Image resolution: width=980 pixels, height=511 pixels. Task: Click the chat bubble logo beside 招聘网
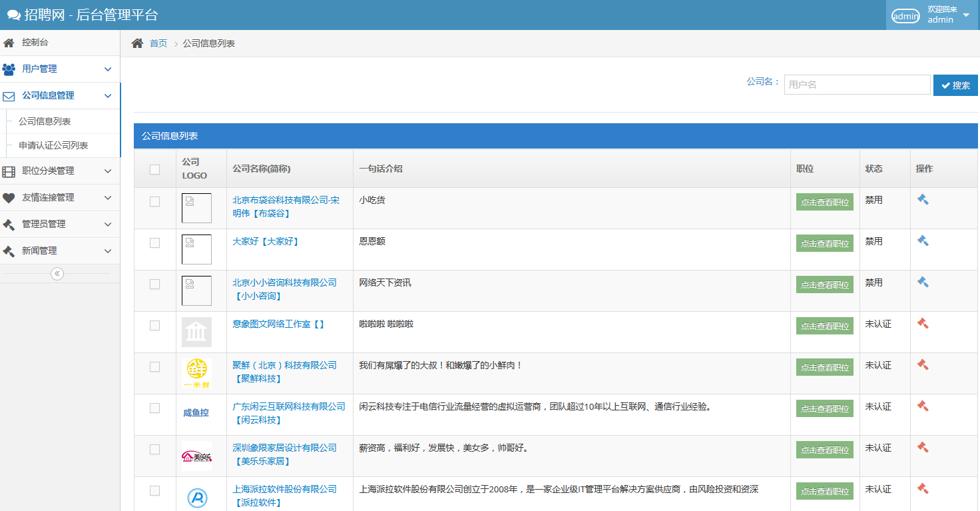(x=13, y=15)
